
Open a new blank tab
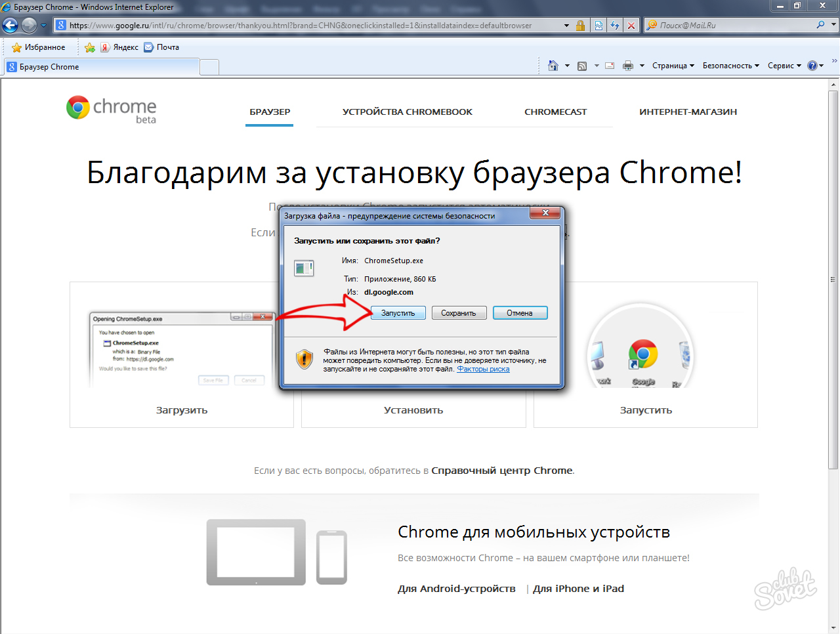coord(209,67)
